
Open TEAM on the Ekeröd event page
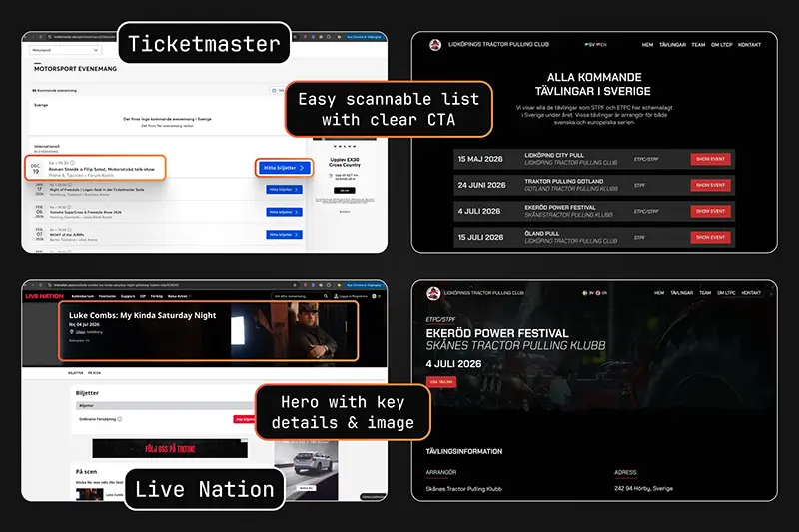705,293
